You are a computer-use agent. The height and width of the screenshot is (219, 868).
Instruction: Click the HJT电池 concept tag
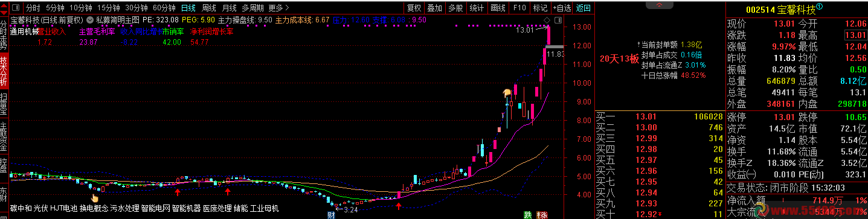click(63, 208)
